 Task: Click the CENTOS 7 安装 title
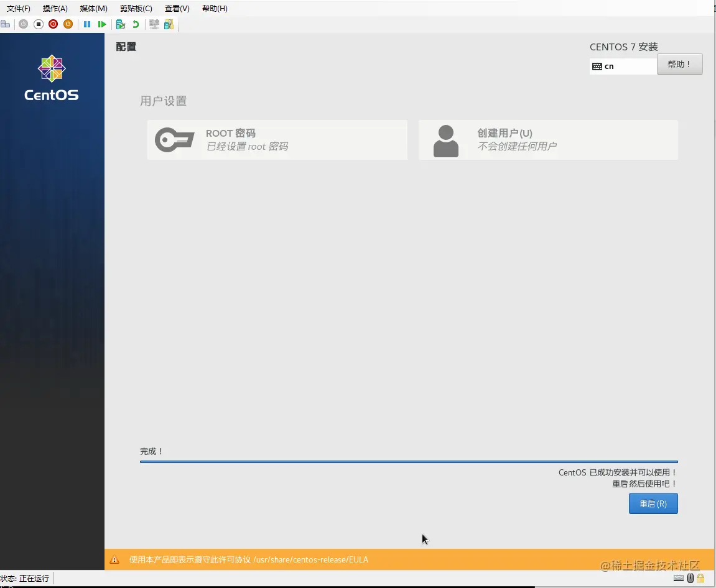pyautogui.click(x=624, y=47)
